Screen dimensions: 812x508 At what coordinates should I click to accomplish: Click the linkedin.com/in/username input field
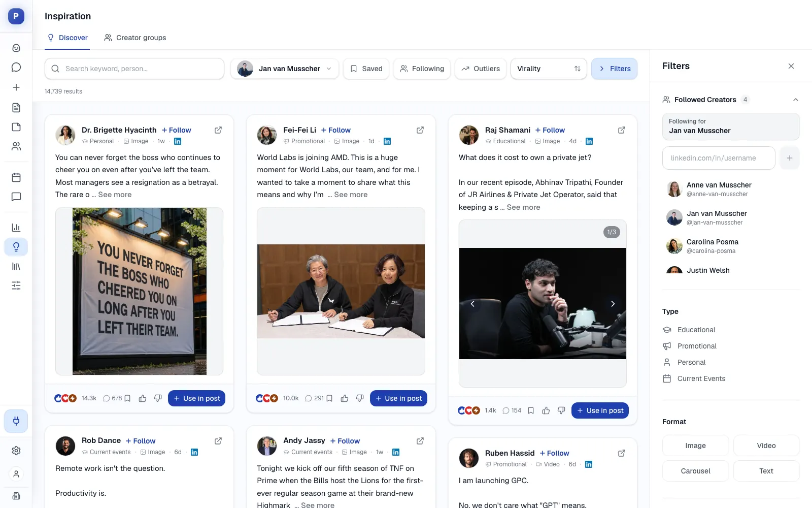click(719, 158)
